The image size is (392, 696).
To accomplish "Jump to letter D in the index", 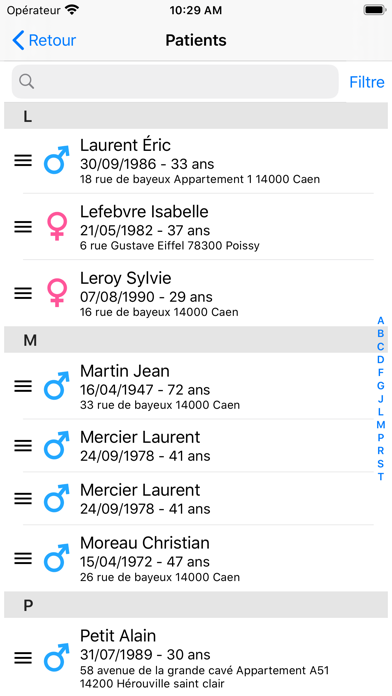I will click(x=380, y=360).
